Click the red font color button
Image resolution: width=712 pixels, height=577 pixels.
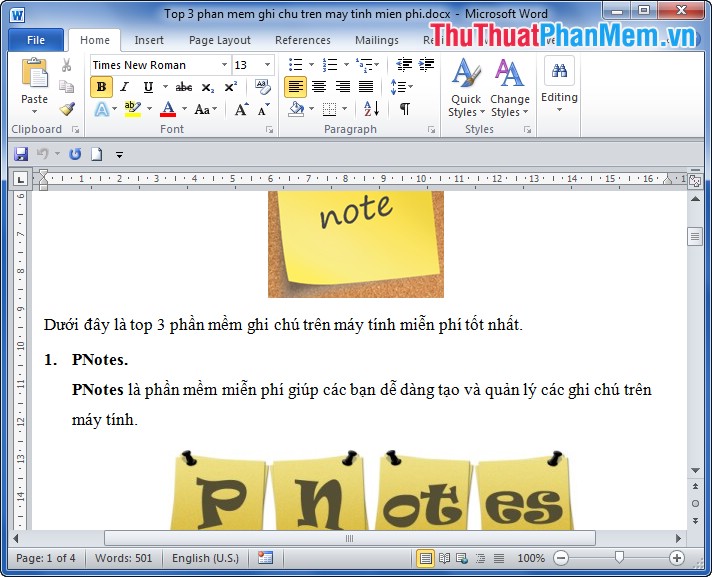(168, 109)
